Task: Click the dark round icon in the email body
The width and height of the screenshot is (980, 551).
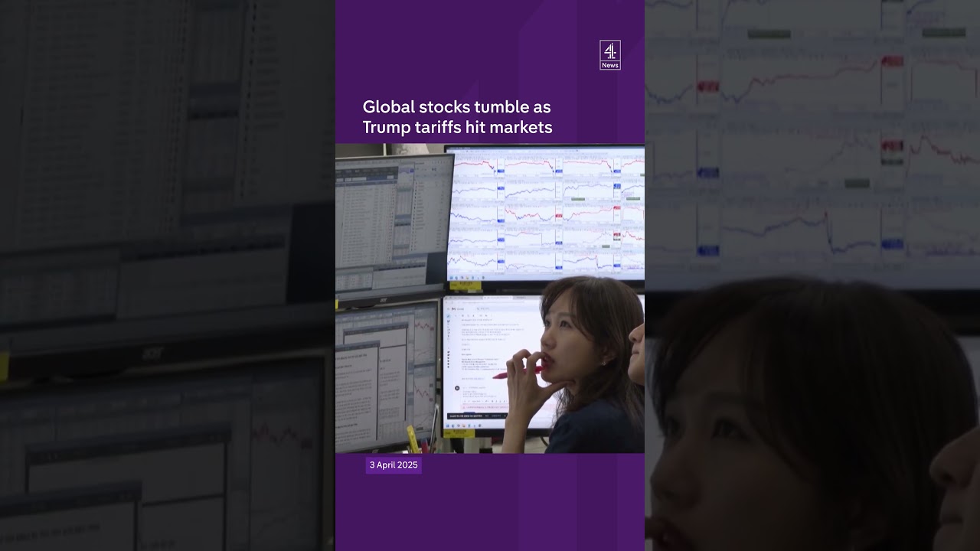Action: pyautogui.click(x=457, y=388)
